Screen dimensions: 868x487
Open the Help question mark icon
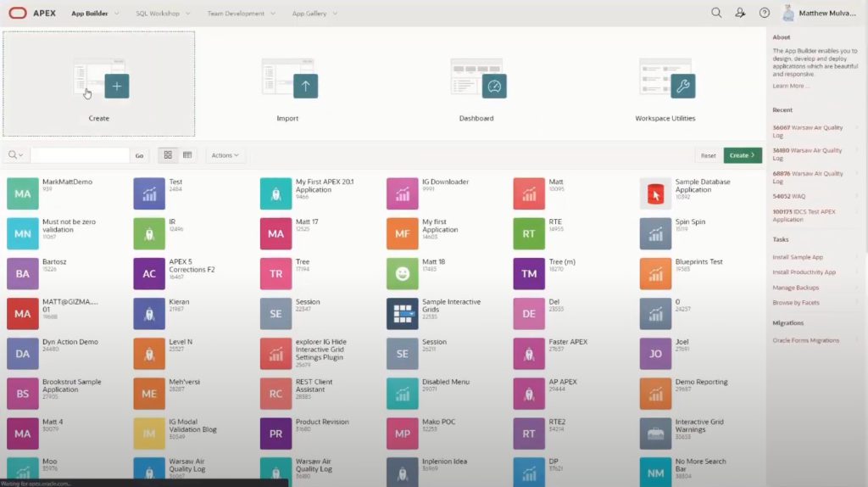coord(765,13)
